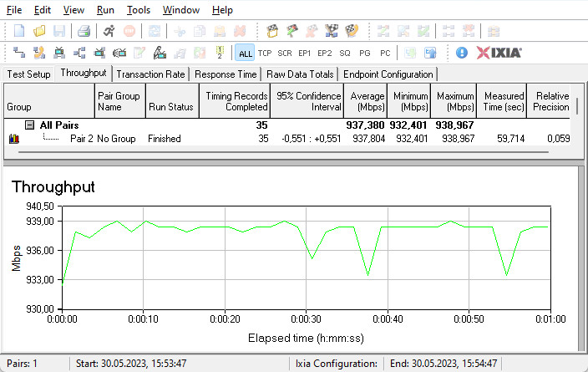Open the View menu
Viewport: 588px width, 372px height.
[x=73, y=10]
